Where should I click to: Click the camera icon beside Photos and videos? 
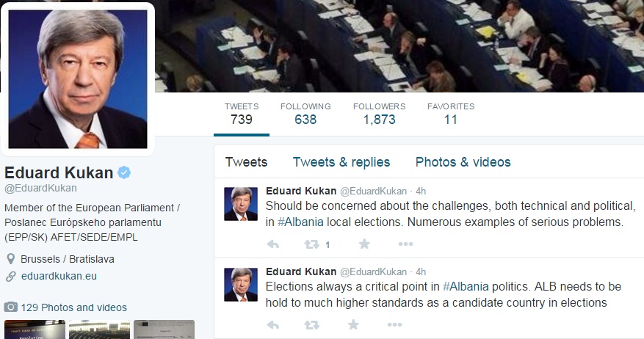point(11,307)
